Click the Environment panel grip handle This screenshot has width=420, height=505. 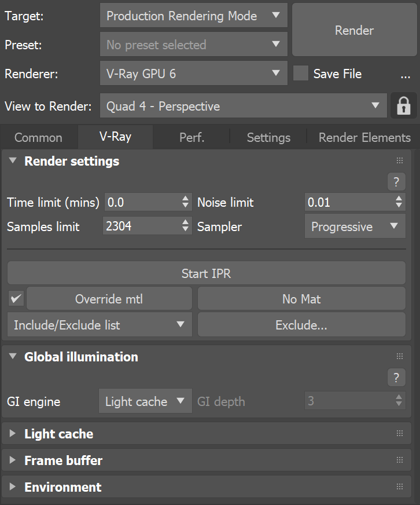tap(399, 486)
